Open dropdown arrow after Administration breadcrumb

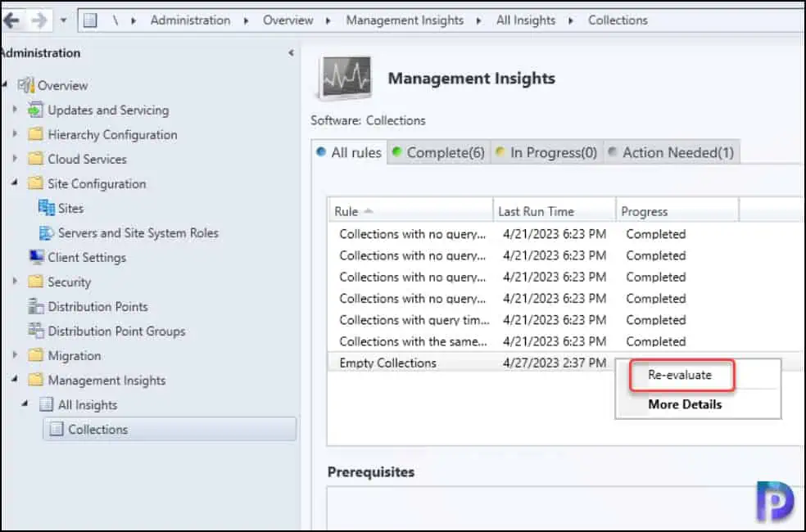[247, 21]
